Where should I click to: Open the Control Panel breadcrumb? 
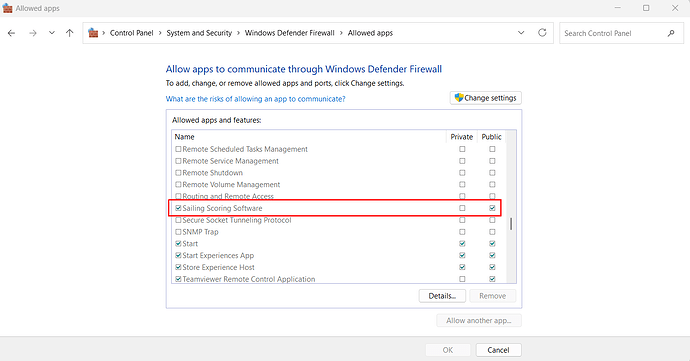coord(132,33)
